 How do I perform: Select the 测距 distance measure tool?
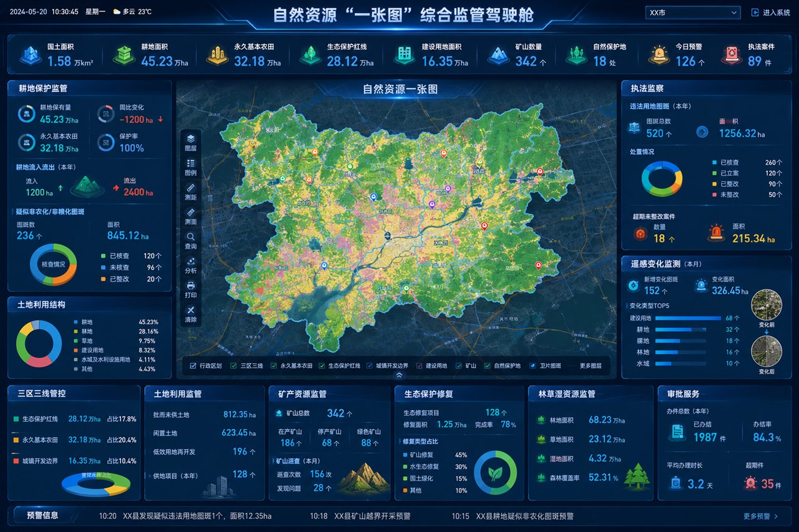pyautogui.click(x=190, y=191)
